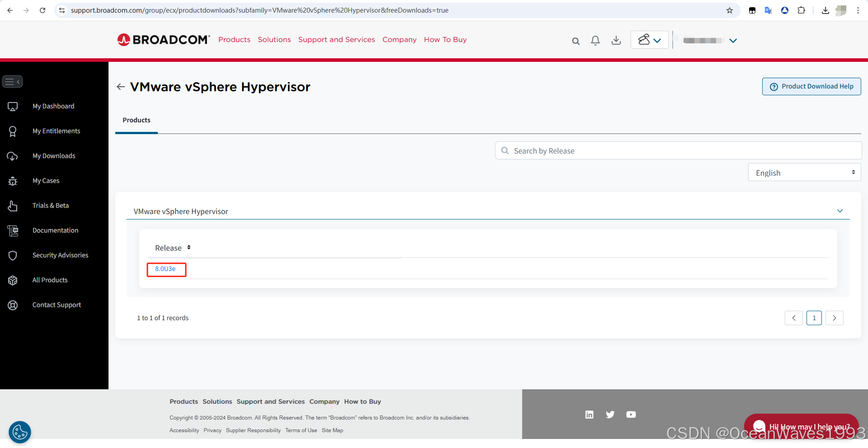Viewport: 868px width, 448px height.
Task: Open cookie preferences icon
Action: 20,432
